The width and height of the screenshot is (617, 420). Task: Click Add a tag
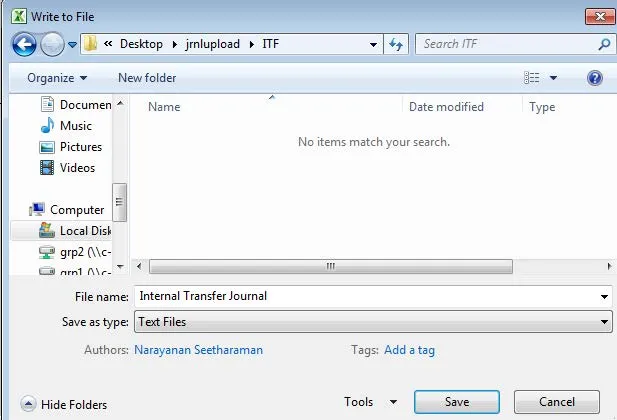click(x=409, y=350)
